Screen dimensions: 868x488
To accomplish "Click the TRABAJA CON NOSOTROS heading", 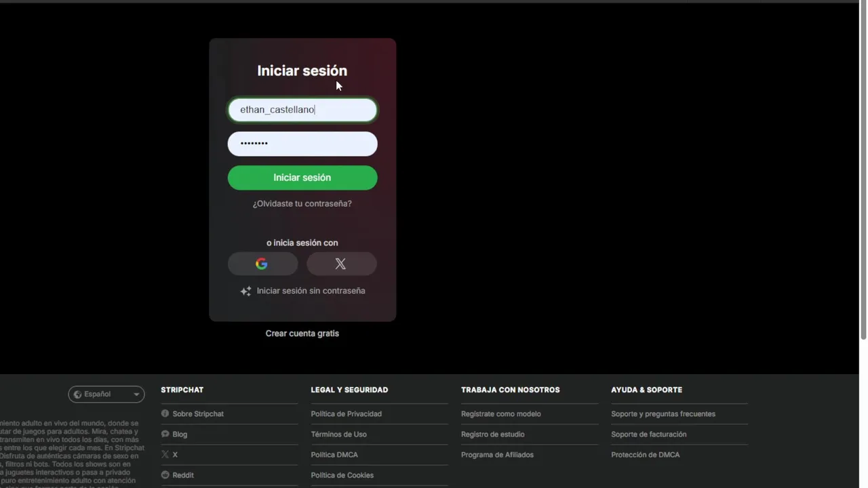I will [x=511, y=390].
